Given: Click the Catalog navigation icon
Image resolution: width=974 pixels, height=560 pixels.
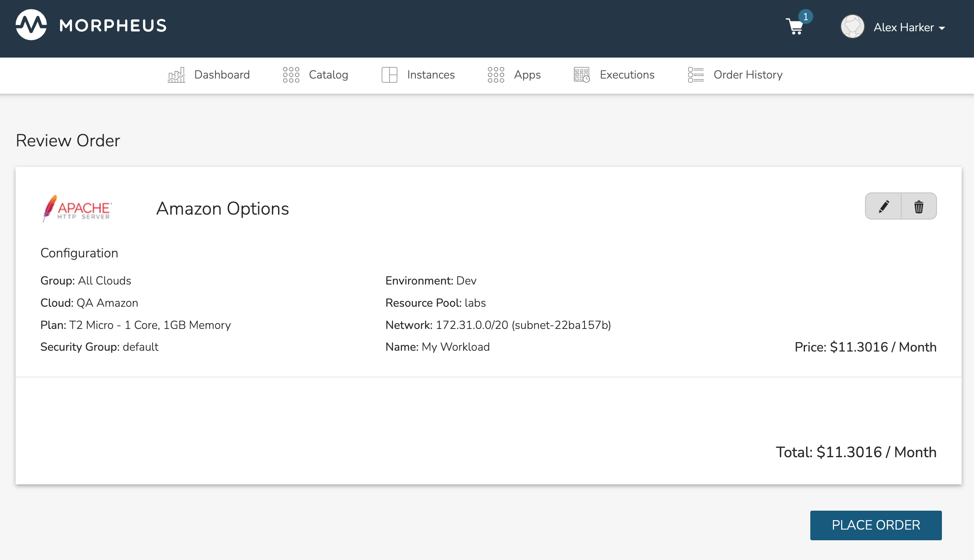Looking at the screenshot, I should click(290, 75).
